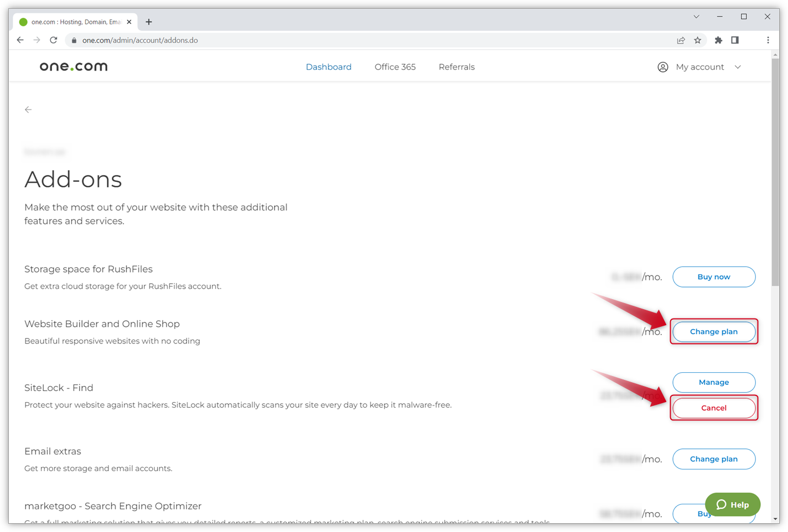Reload the page in the browser
The height and width of the screenshot is (532, 788).
click(54, 40)
